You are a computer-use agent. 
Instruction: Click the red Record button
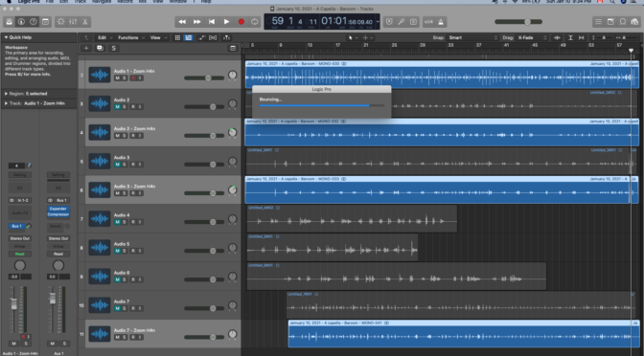tap(241, 22)
